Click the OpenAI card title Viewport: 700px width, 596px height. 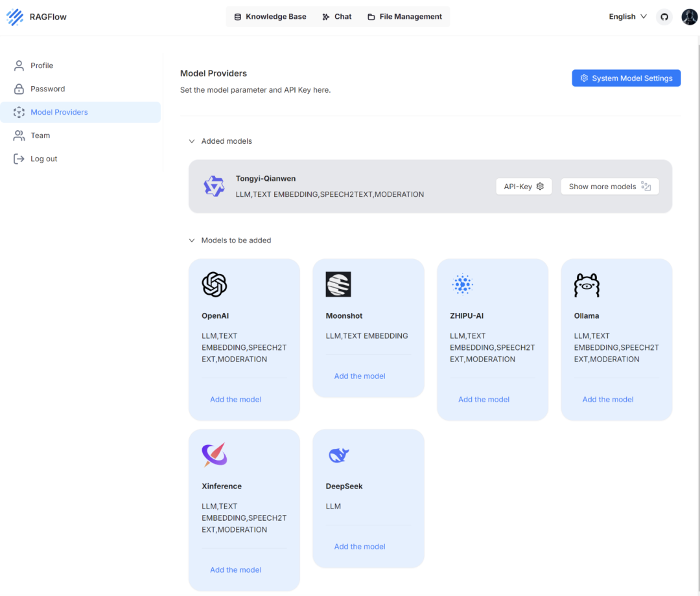(215, 316)
